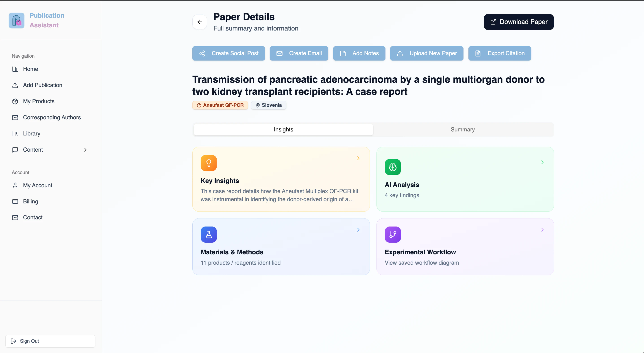Click the AI Analysis brain icon

(392, 167)
